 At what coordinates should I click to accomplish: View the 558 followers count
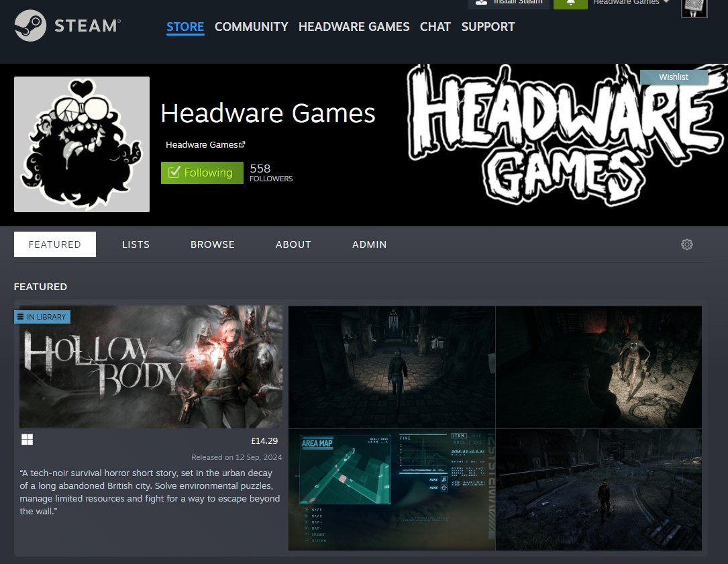[x=271, y=173]
